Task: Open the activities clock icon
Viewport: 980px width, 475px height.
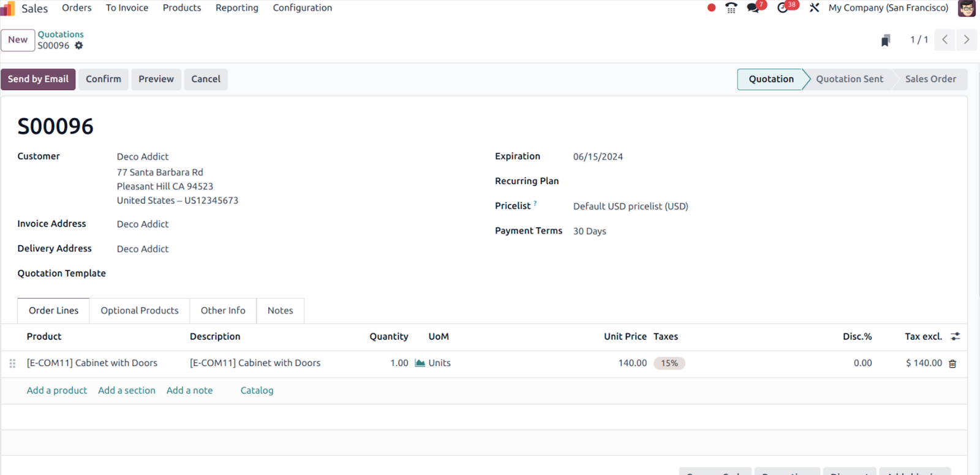Action: point(783,8)
